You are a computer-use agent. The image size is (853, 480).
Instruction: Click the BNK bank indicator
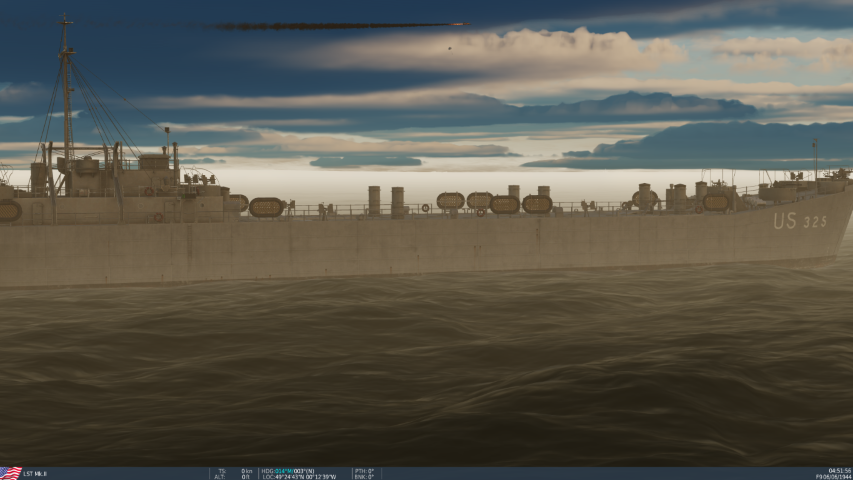[x=364, y=477]
